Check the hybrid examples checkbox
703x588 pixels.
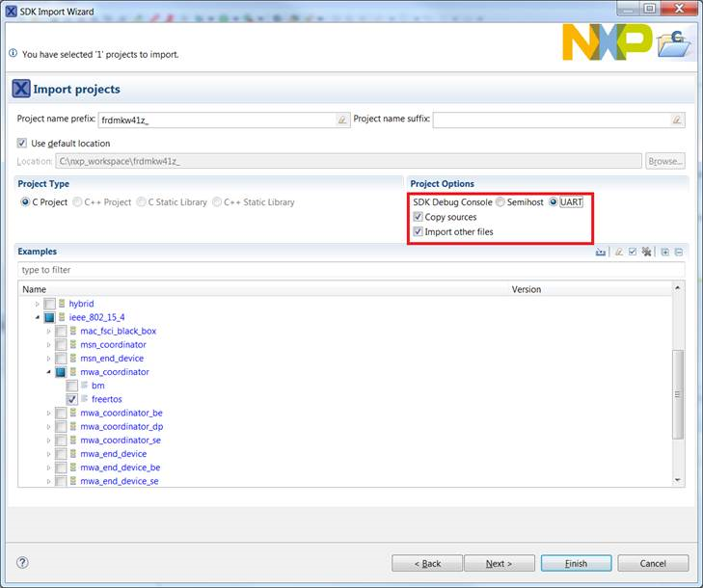pos(49,304)
